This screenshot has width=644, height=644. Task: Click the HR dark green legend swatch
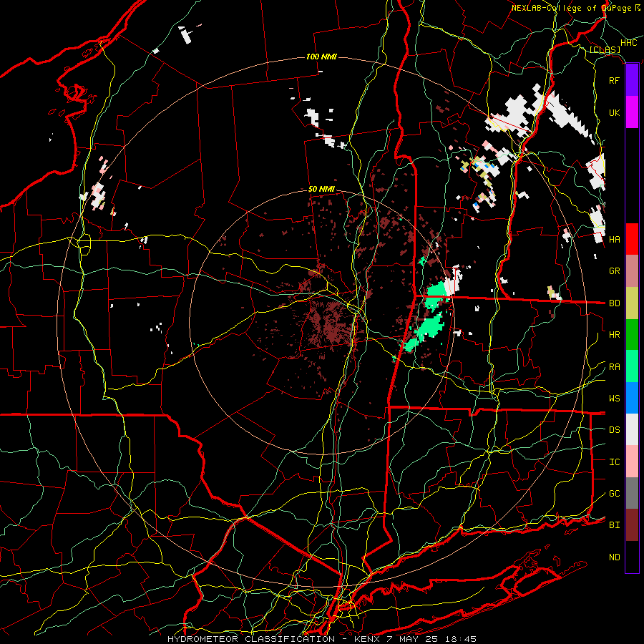632,335
